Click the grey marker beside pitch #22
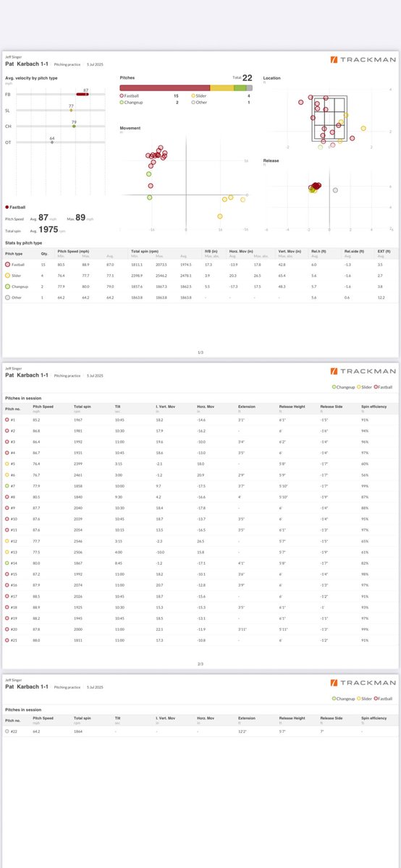 tap(7, 731)
